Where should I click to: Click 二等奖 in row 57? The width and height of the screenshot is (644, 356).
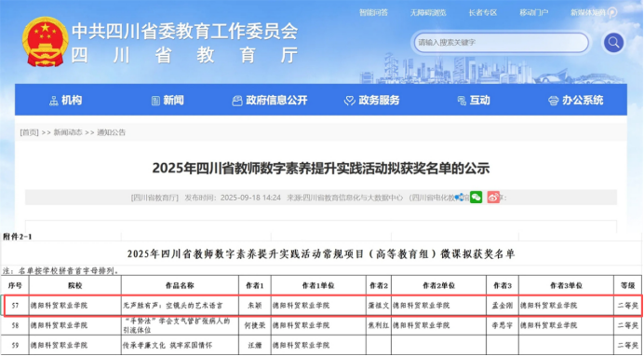[x=628, y=306]
